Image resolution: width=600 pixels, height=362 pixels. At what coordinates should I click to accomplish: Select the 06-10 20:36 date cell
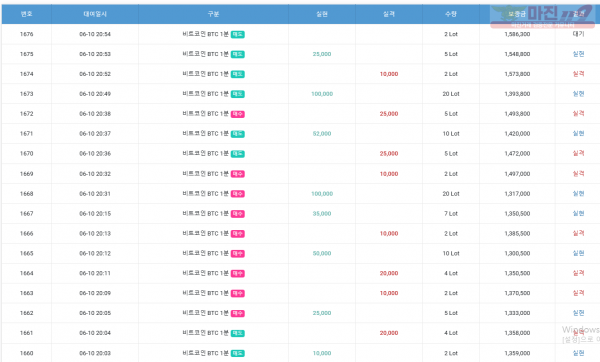click(x=95, y=153)
